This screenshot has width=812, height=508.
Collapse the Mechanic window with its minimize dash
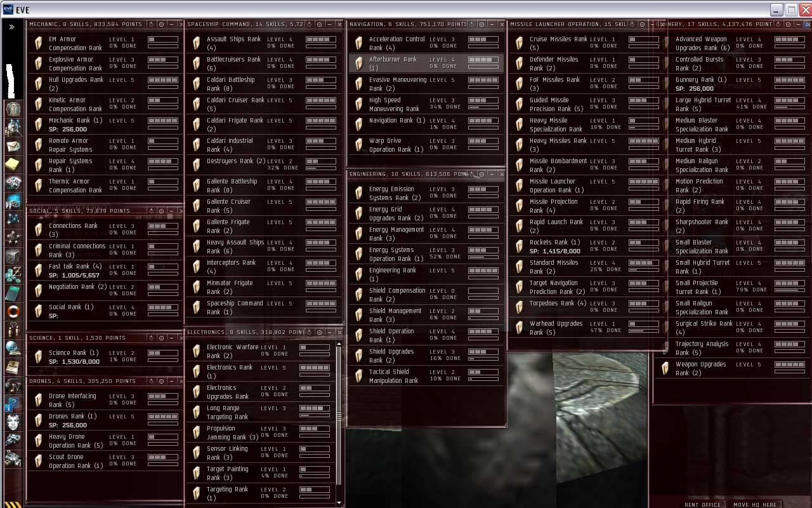tap(171, 24)
